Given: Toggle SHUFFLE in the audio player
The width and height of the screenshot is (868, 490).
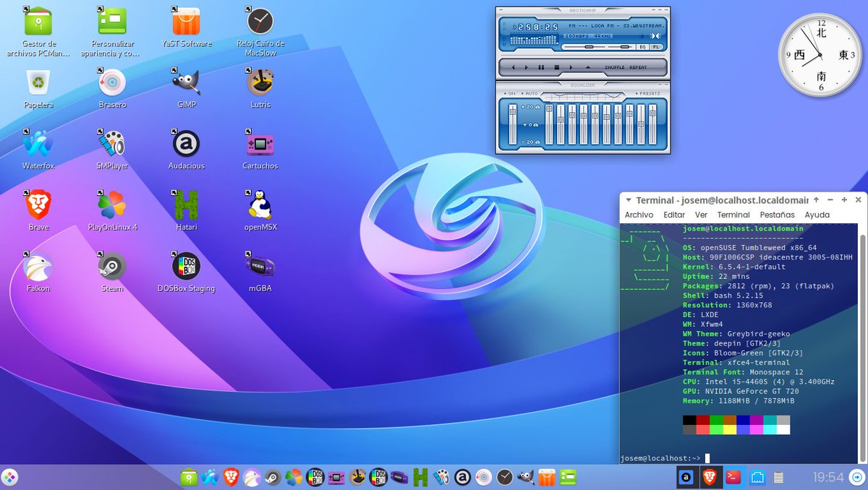Looking at the screenshot, I should 615,67.
